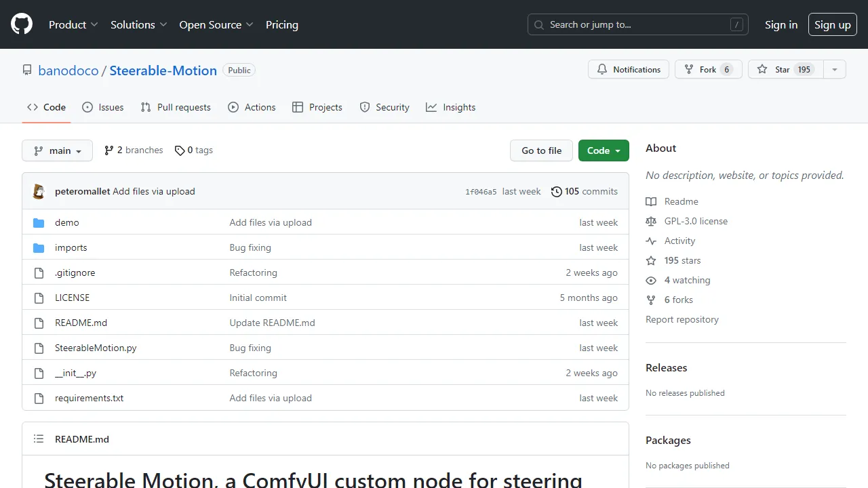
Task: Open the banodoco owner link
Action: 68,70
